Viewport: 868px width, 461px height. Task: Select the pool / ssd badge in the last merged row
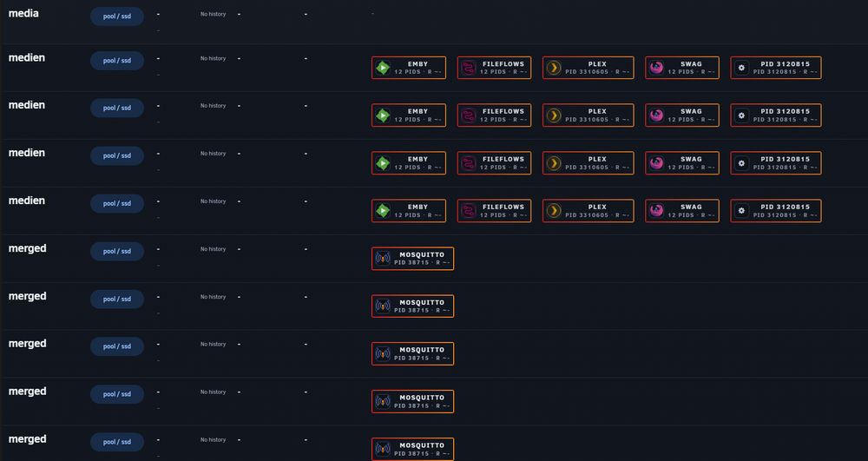(x=117, y=442)
